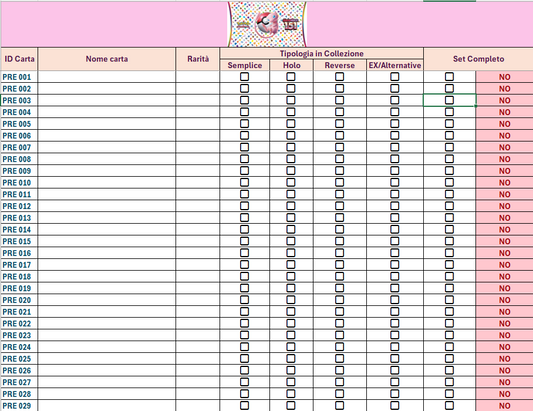Image resolution: width=533 pixels, height=411 pixels.
Task: Select the PRE 001 ID cell
Action: pyautogui.click(x=19, y=77)
